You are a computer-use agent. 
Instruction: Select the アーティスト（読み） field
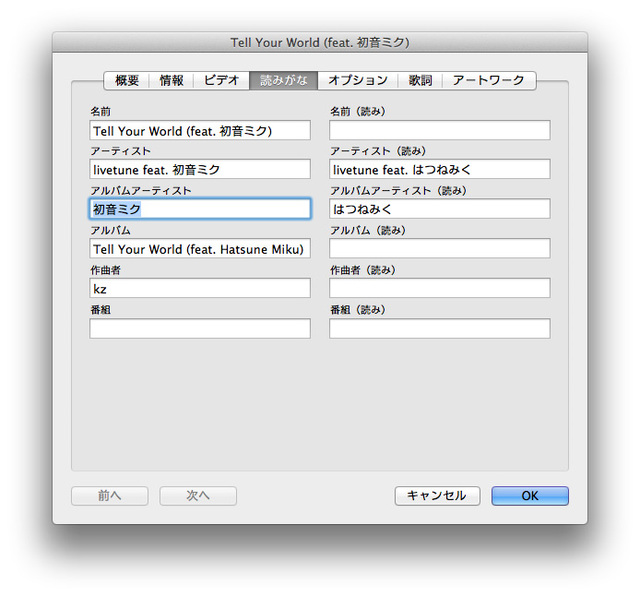(439, 169)
